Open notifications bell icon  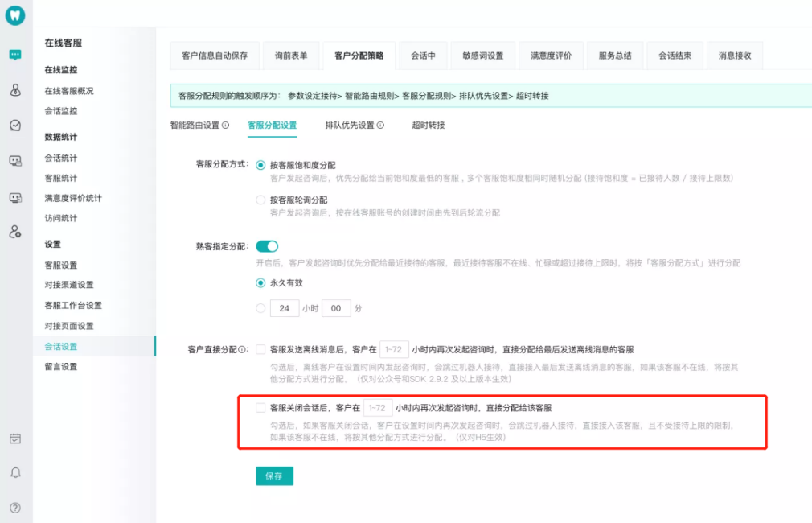click(x=15, y=473)
